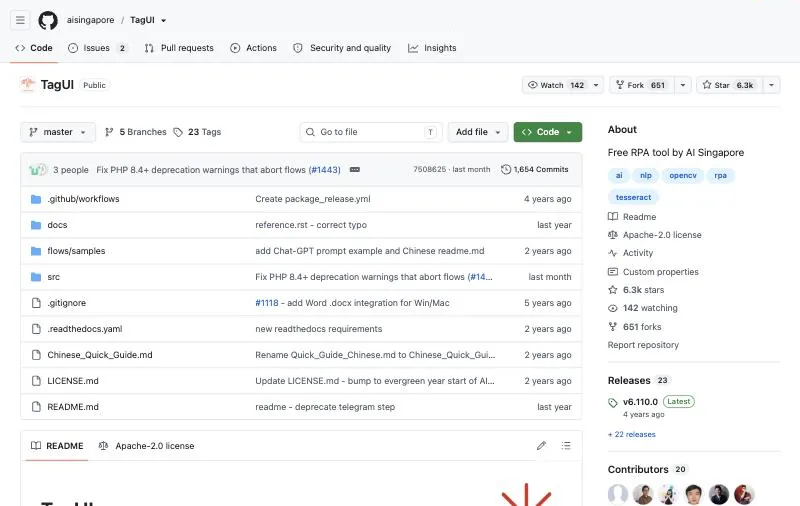
Task: View 6.3k stars link
Action: pyautogui.click(x=636, y=290)
